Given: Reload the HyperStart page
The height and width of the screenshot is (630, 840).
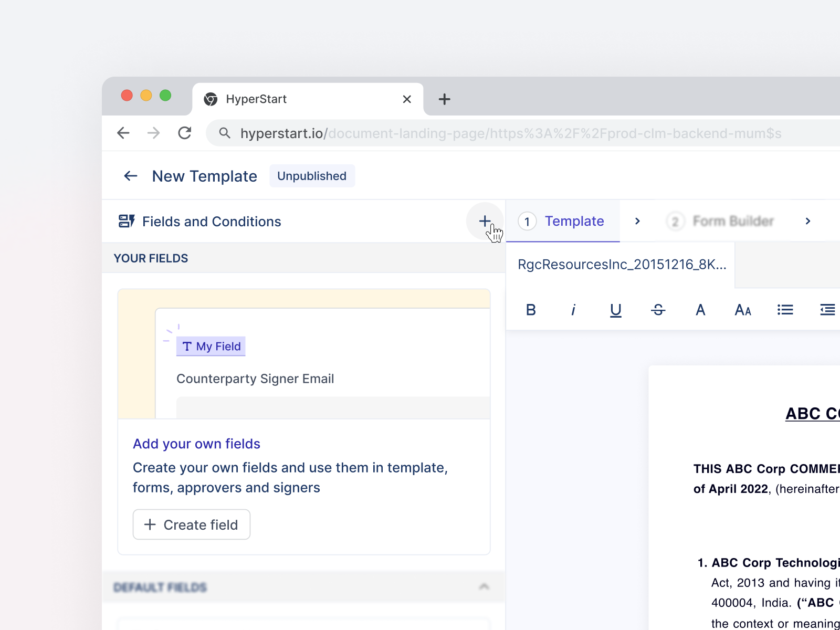Looking at the screenshot, I should click(185, 133).
